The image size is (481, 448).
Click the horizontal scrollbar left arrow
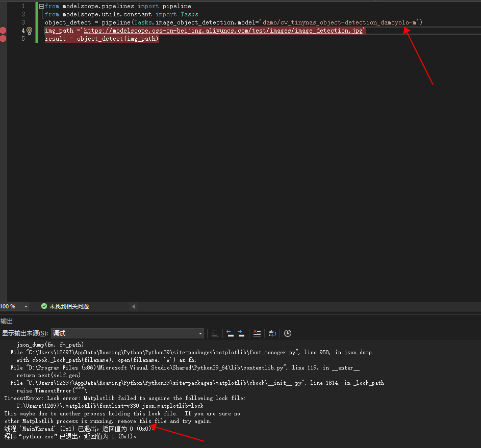[x=133, y=306]
